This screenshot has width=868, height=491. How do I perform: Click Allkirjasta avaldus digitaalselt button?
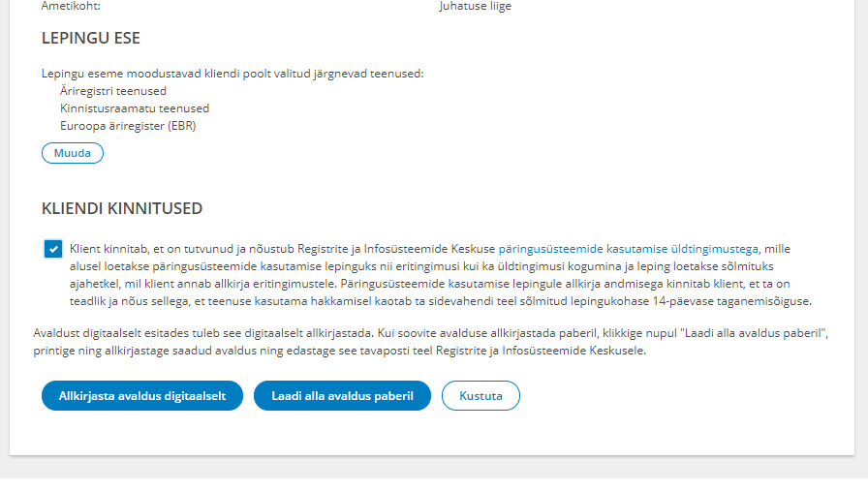[142, 396]
